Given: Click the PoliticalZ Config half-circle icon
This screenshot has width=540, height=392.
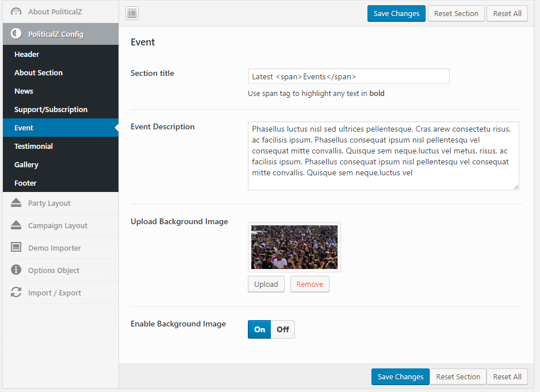Looking at the screenshot, I should coord(16,34).
